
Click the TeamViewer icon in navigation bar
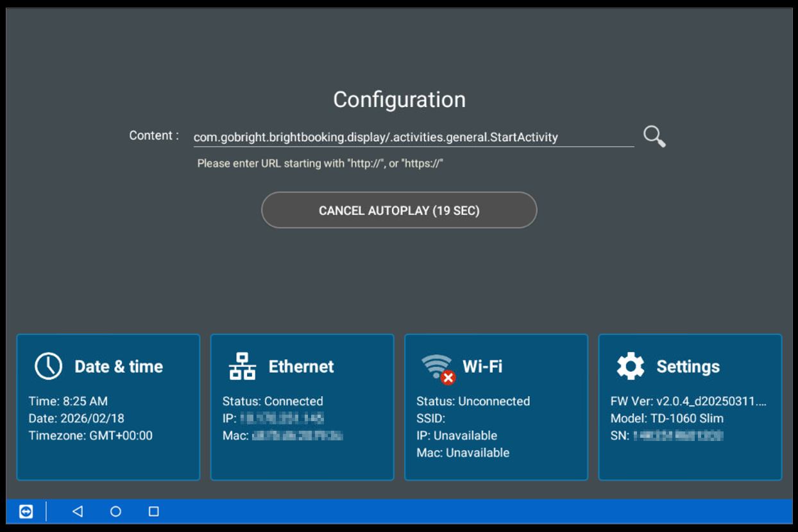(x=26, y=511)
